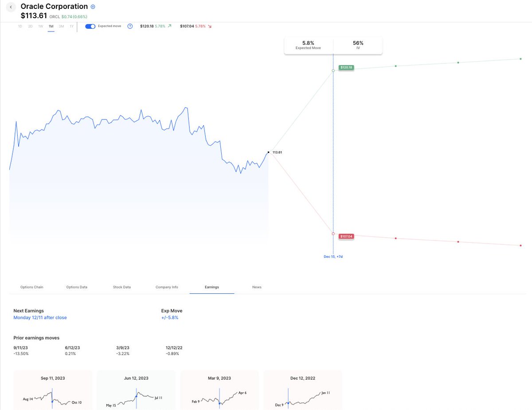The width and height of the screenshot is (532, 410).
Task: Add Oracle to watchlist with plus icon
Action: 93,7
